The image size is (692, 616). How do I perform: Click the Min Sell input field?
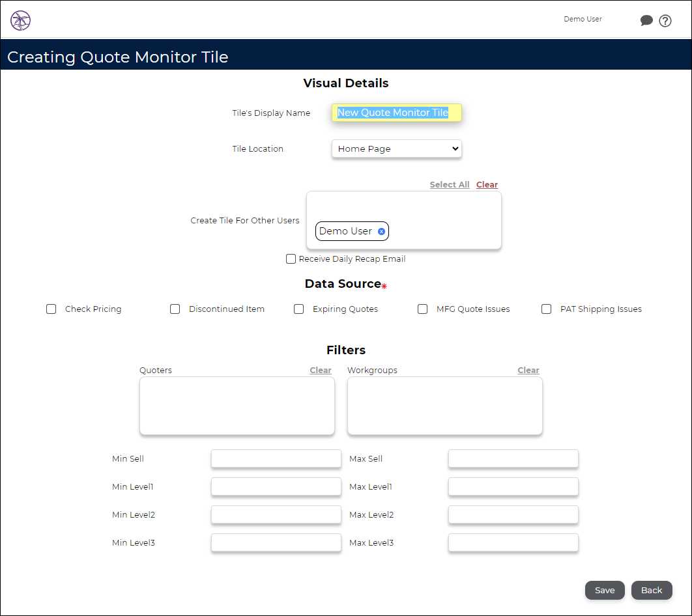click(x=276, y=458)
